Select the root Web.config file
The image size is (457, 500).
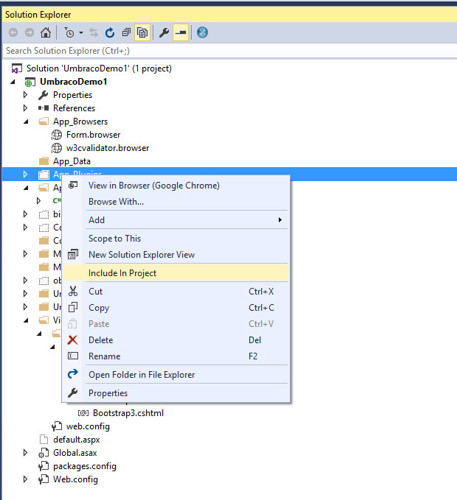coord(76,479)
